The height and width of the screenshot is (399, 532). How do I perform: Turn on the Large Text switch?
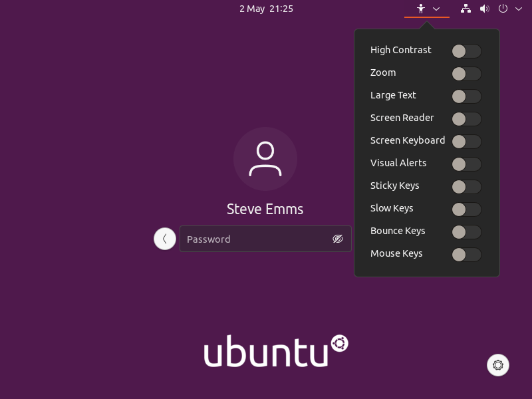click(467, 96)
